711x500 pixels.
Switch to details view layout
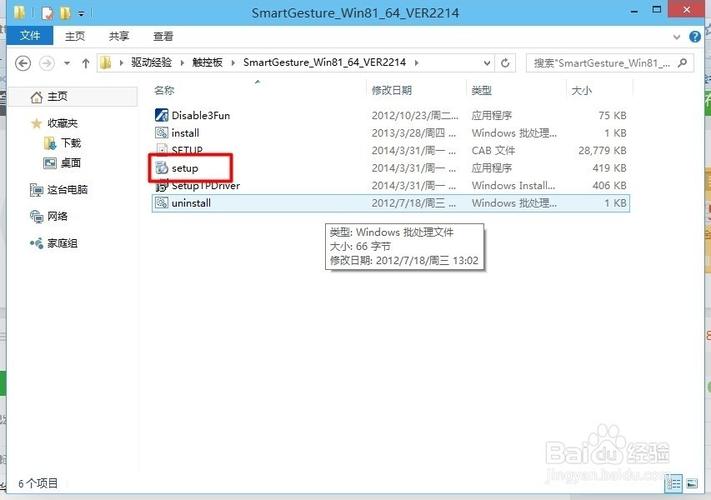point(673,484)
